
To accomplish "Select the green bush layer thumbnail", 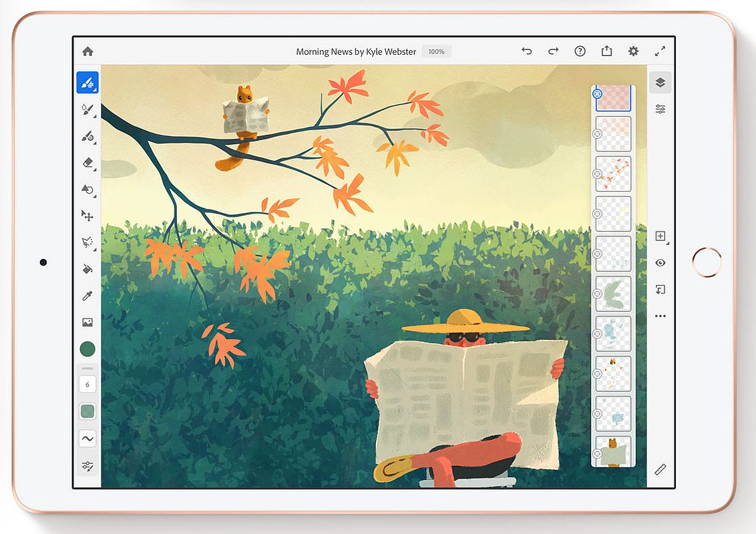I will [x=613, y=294].
